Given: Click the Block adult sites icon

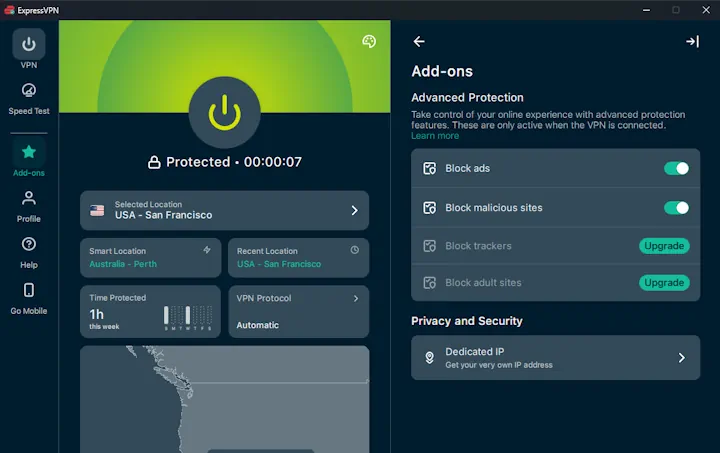Looking at the screenshot, I should 429,283.
